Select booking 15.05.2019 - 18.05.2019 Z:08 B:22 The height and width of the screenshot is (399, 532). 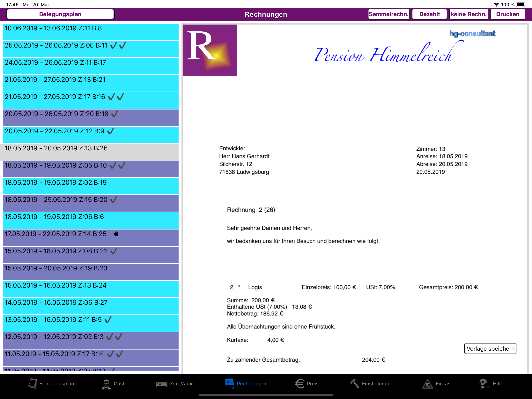91,255
